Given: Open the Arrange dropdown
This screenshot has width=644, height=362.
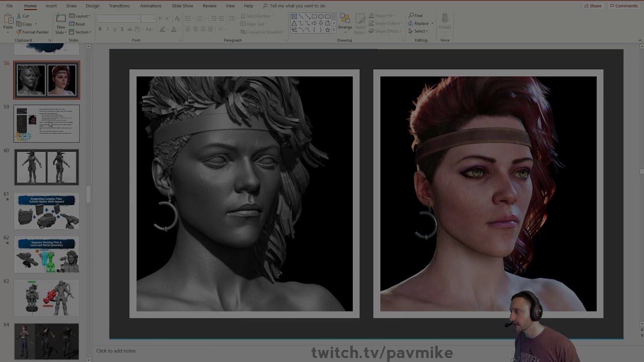Looking at the screenshot, I should [345, 23].
